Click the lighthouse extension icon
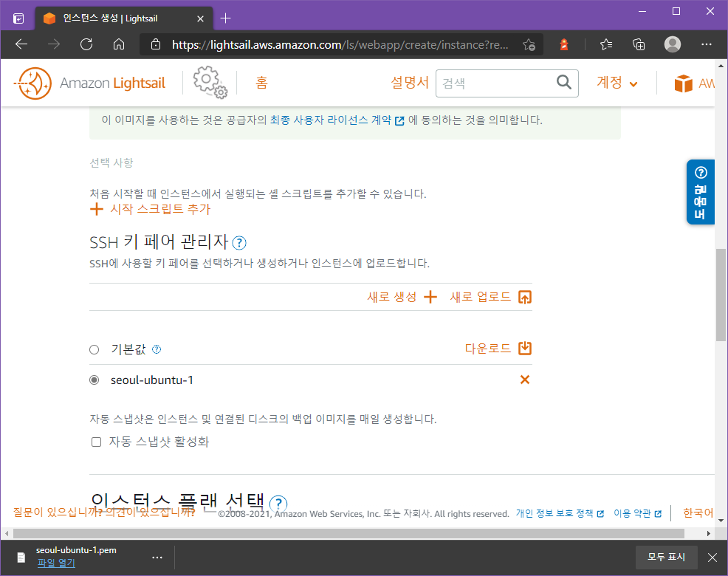The height and width of the screenshot is (576, 728). coord(564,44)
